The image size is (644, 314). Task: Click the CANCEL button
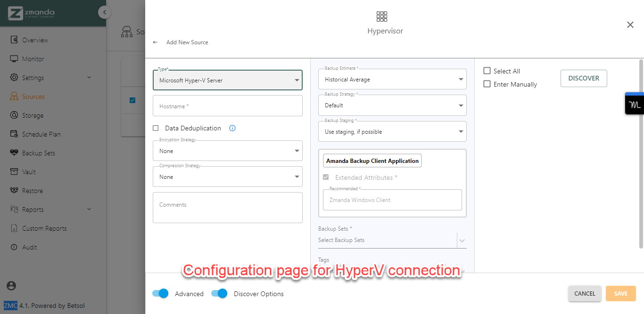(x=585, y=293)
